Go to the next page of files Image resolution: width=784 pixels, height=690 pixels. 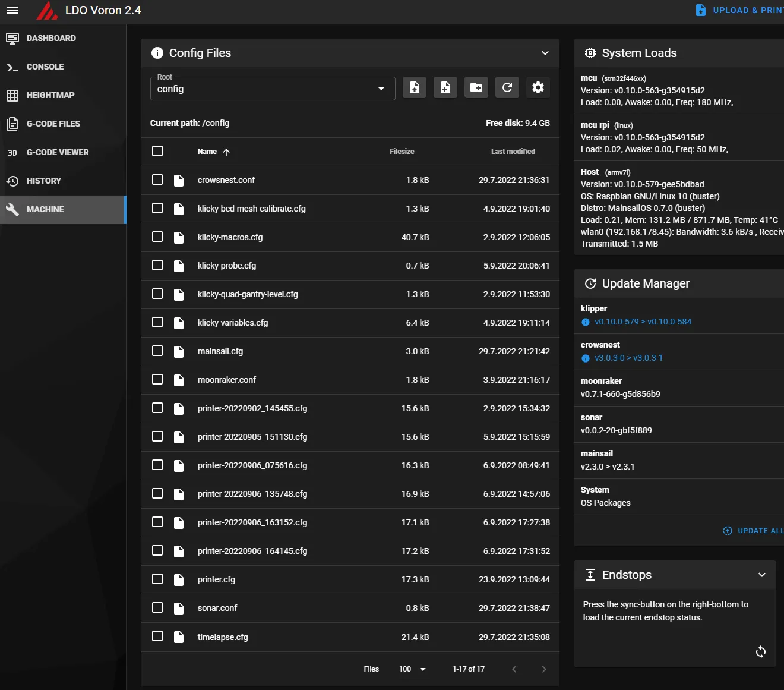coord(544,669)
